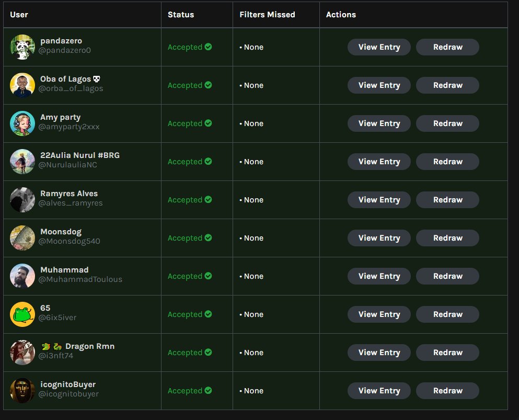Click the green checkmark on icognitoBuyer's status
Screen dimensions: 519x420
[x=209, y=390]
